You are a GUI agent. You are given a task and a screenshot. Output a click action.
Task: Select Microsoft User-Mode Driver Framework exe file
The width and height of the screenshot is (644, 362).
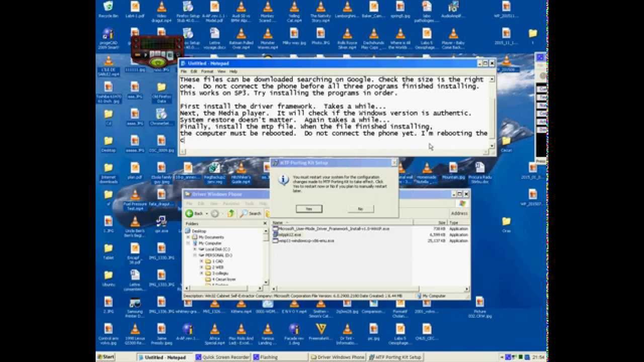click(x=331, y=229)
